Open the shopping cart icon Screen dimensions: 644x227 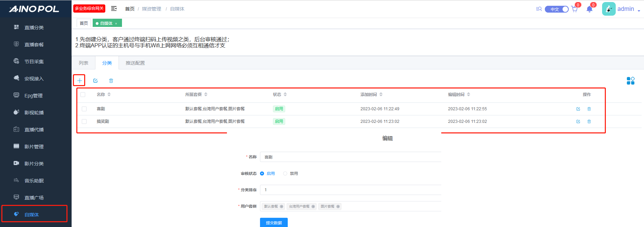click(574, 9)
